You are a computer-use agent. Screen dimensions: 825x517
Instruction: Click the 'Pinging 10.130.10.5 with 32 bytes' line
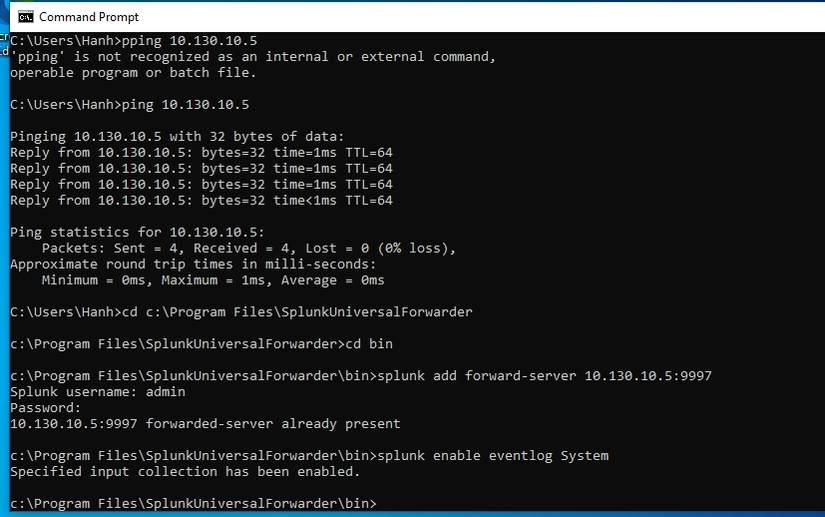[177, 137]
